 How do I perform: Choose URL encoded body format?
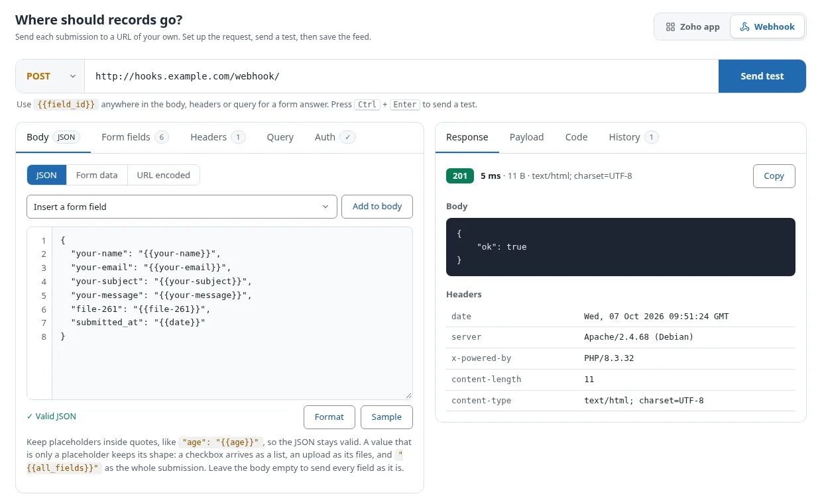[x=164, y=175]
